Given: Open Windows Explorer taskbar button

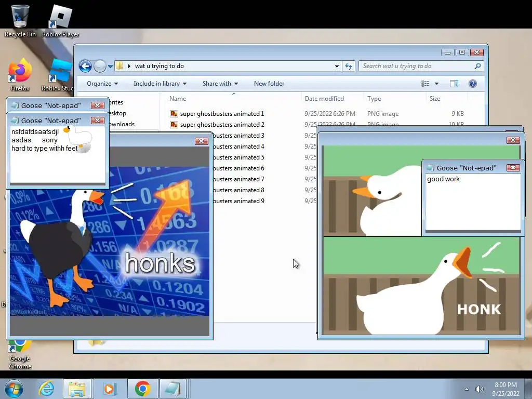Looking at the screenshot, I should point(77,389).
